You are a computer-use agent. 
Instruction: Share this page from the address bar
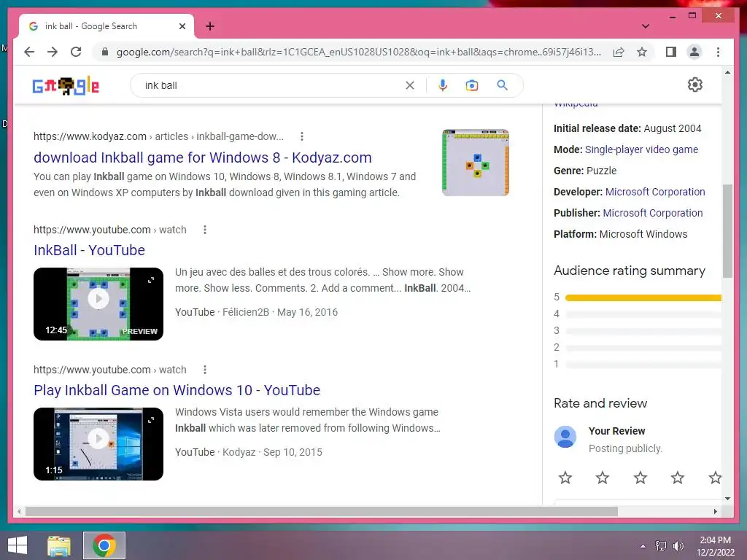pos(619,52)
